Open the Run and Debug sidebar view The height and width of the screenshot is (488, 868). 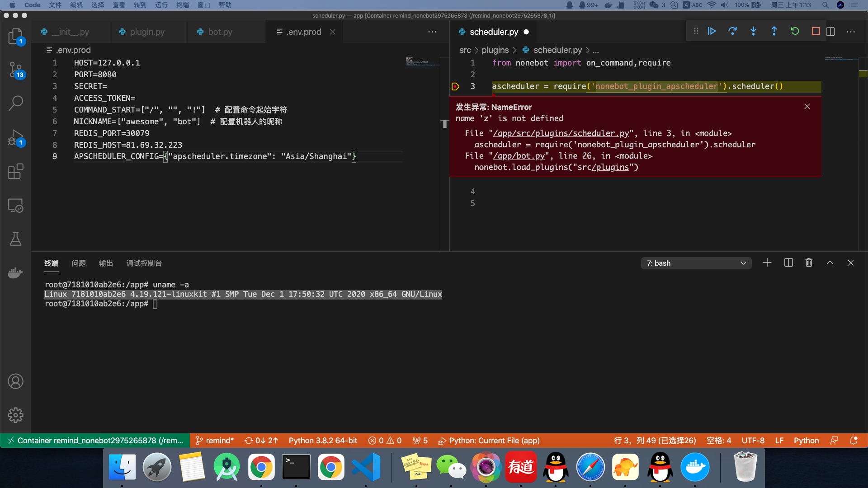coord(16,138)
